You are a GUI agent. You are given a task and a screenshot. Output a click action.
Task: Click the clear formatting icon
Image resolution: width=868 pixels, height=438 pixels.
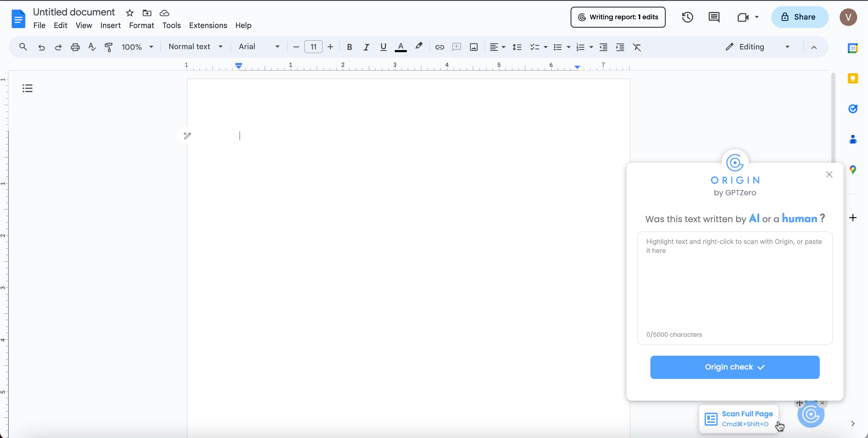[637, 47]
